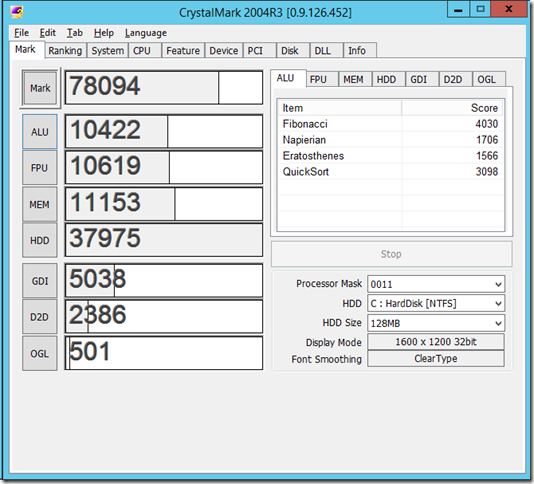This screenshot has width=534, height=484.
Task: Select the main Mark tab
Action: click(x=27, y=50)
